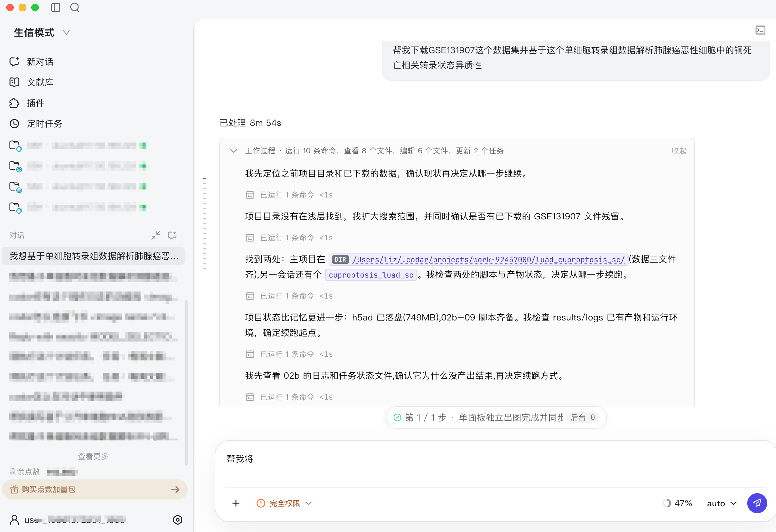Toggle the sidebar panel icon

pos(55,7)
